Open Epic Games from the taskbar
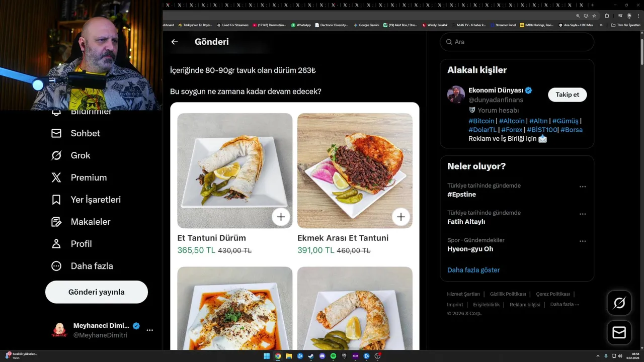 coord(344,356)
